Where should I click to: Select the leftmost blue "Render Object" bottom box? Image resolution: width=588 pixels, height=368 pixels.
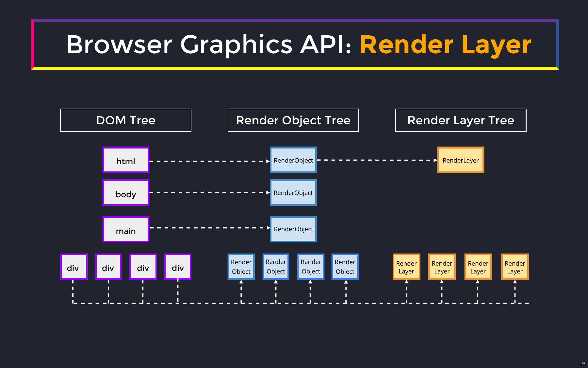point(241,267)
